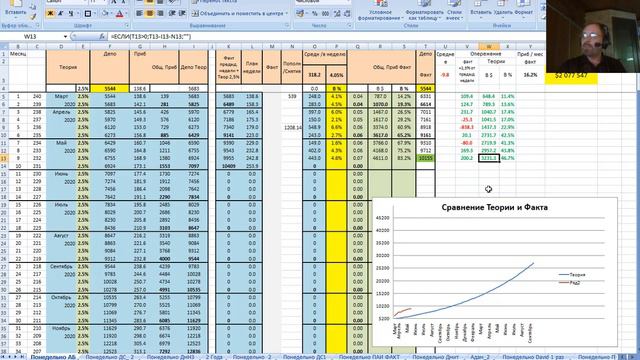This screenshot has height=360, width=640.
Task: Open Формат cells dropdown
Action: [523, 9]
